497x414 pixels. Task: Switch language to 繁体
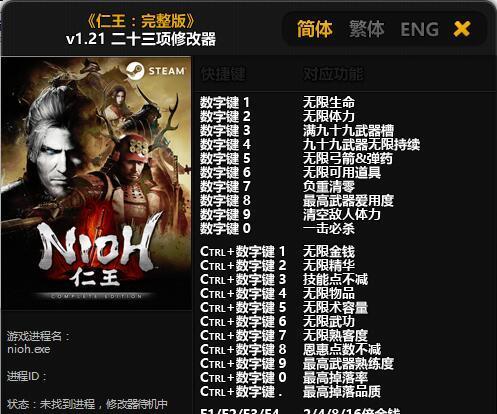tap(367, 29)
